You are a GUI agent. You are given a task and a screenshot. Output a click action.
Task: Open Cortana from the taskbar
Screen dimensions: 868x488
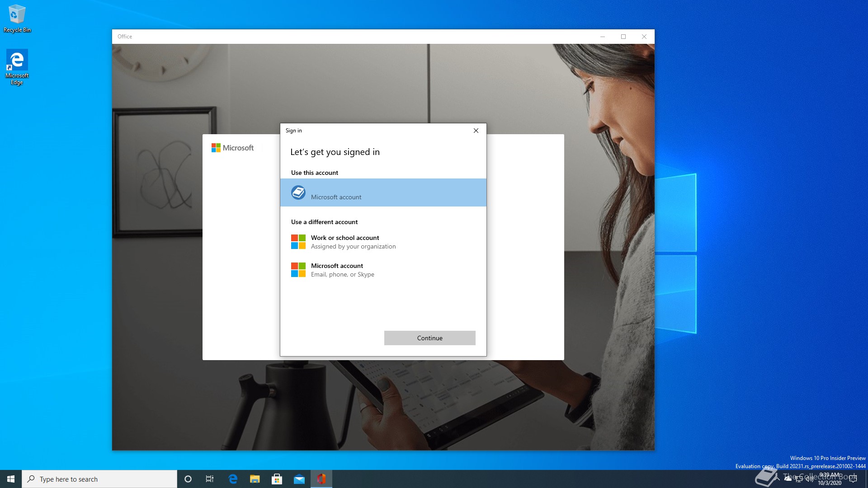pyautogui.click(x=188, y=479)
